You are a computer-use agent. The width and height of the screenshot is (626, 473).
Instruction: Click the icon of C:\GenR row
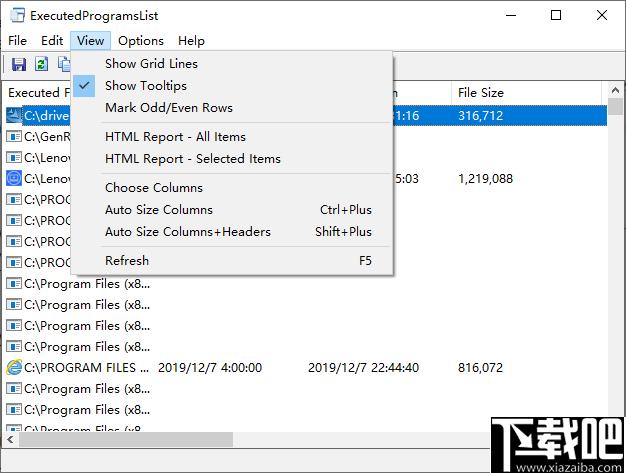[14, 137]
